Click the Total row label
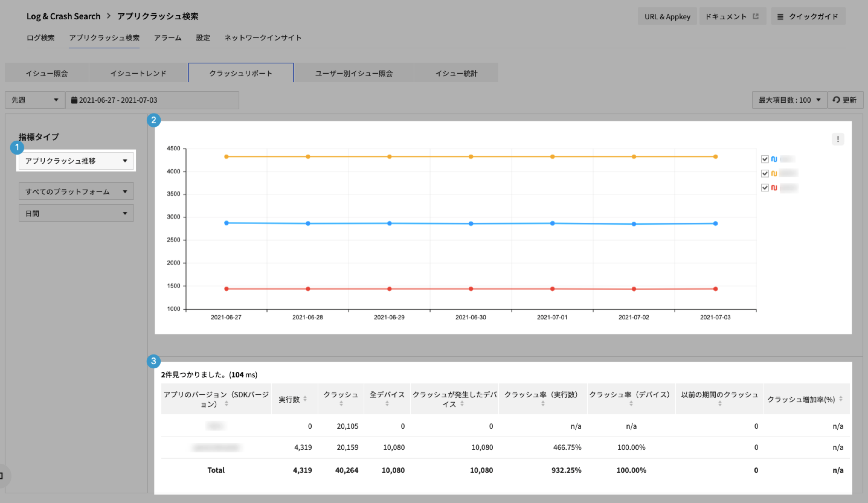 (216, 470)
